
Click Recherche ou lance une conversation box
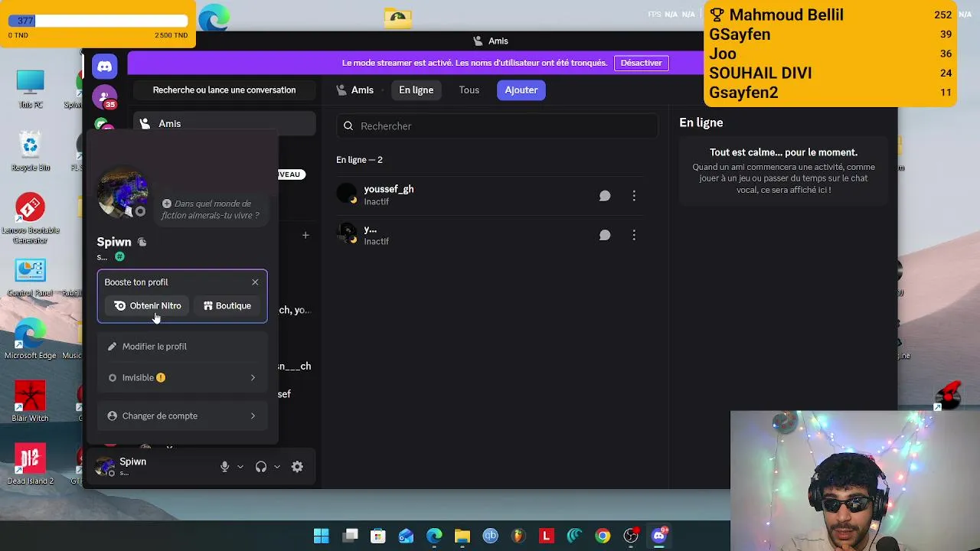(x=224, y=90)
